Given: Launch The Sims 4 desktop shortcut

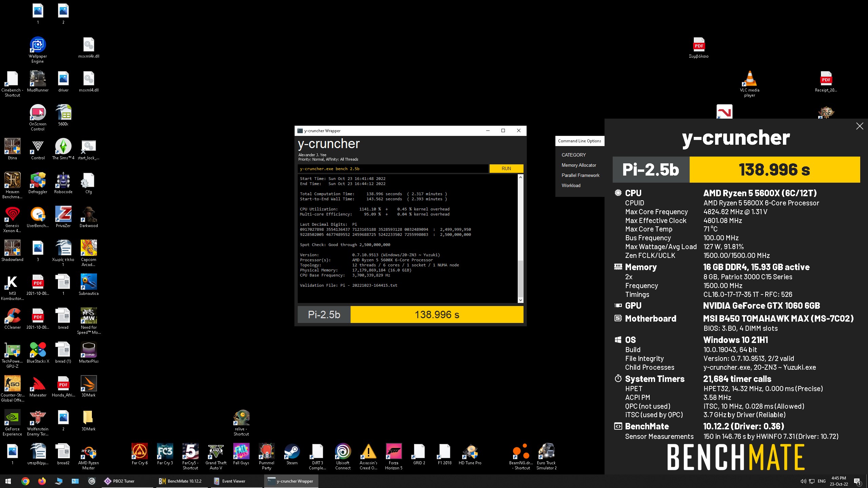Looking at the screenshot, I should [x=63, y=149].
